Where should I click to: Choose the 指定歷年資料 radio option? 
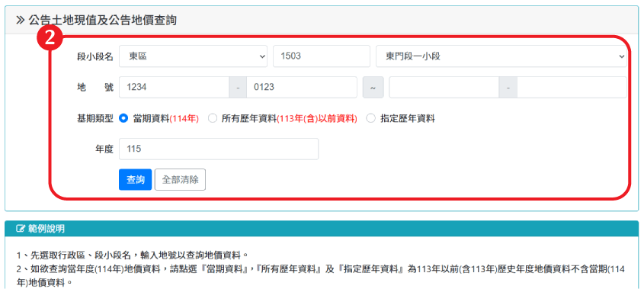[x=371, y=118]
